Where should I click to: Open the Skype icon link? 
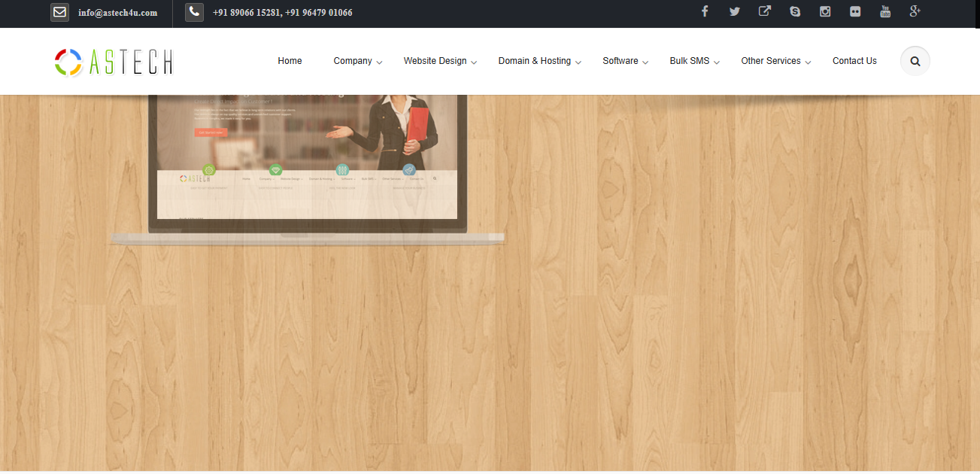click(795, 11)
